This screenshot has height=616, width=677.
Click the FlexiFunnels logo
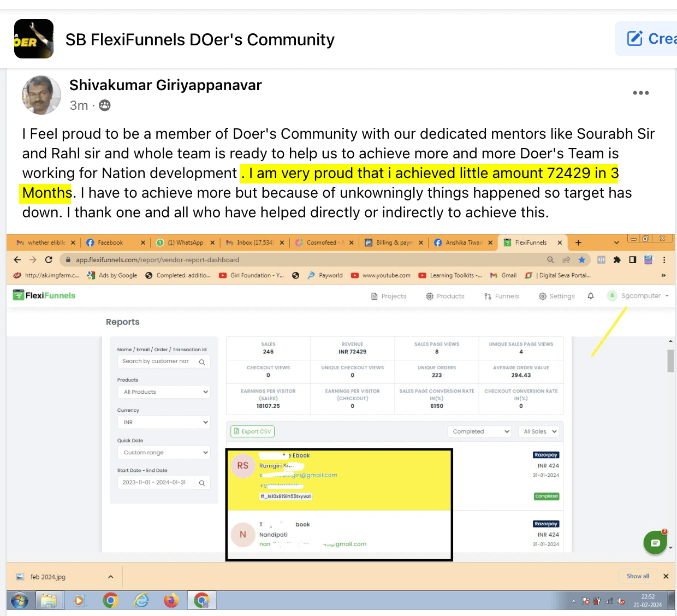coord(44,295)
